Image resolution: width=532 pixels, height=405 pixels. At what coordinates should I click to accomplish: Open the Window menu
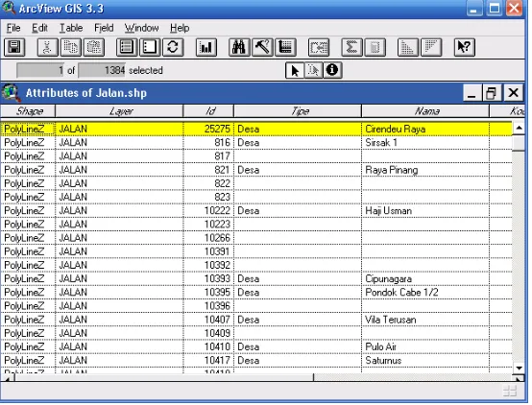[x=141, y=28]
